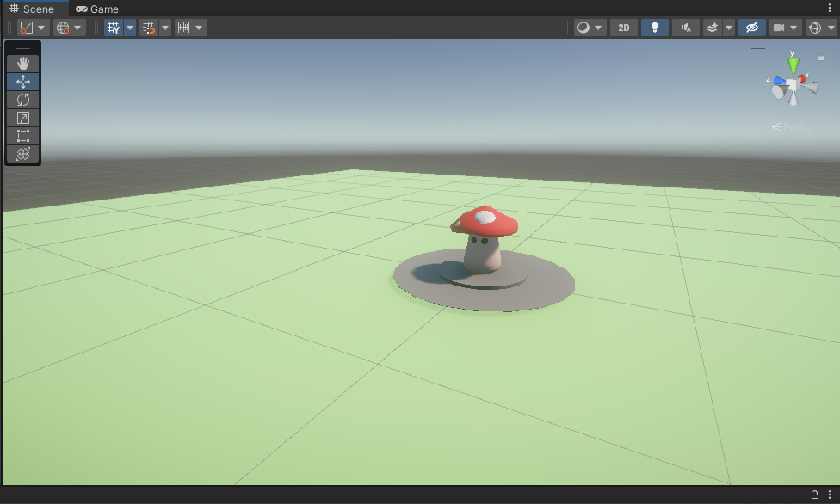The height and width of the screenshot is (504, 840).
Task: Click the green Y axis cone
Action: click(794, 66)
